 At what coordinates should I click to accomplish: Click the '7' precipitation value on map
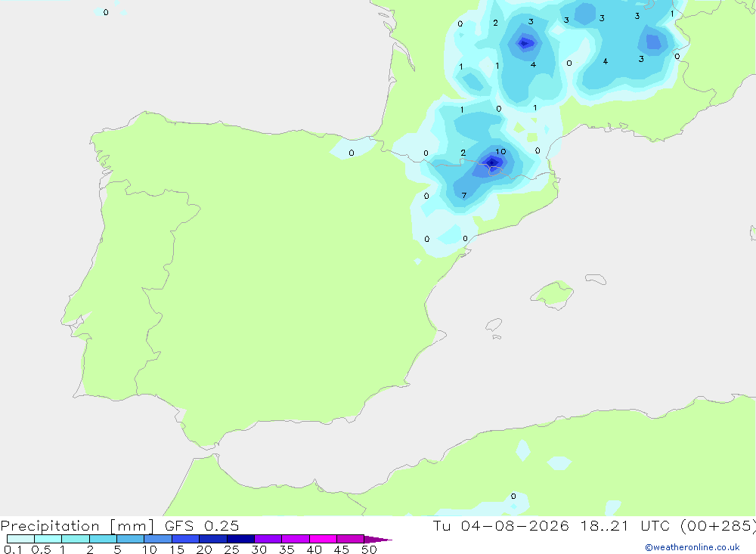coord(464,195)
